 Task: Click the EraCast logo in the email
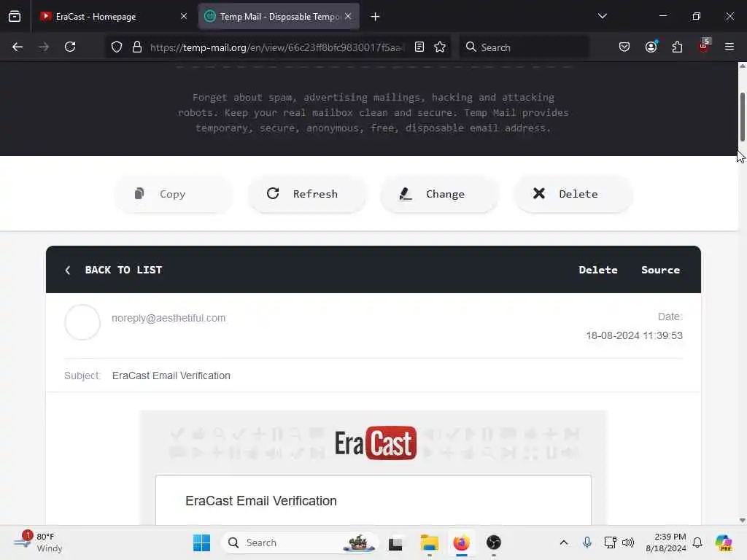point(376,443)
